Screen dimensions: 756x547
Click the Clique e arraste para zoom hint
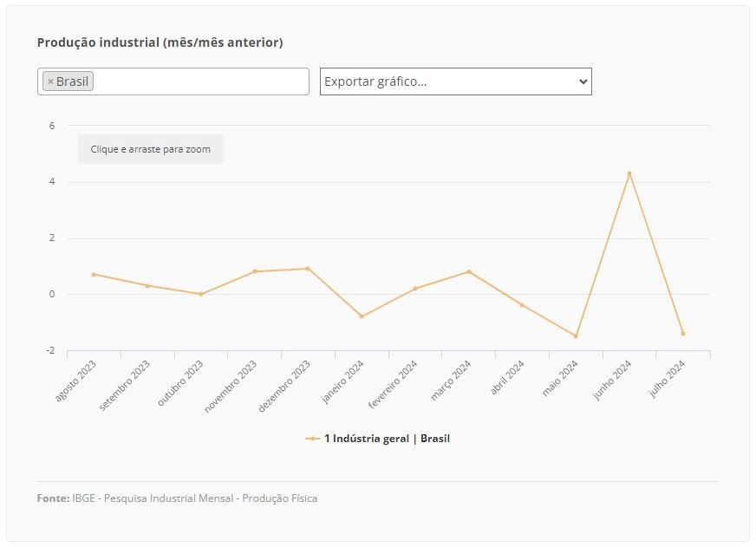pyautogui.click(x=151, y=149)
